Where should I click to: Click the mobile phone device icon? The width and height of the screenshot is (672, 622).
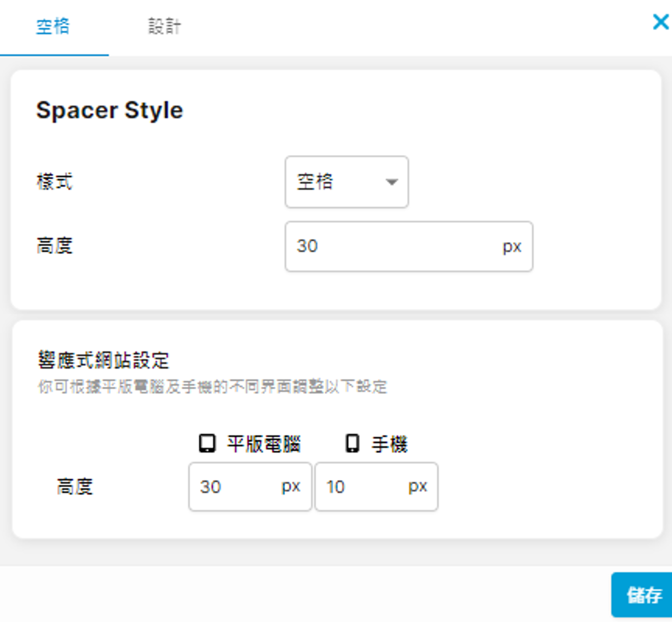coord(352,443)
